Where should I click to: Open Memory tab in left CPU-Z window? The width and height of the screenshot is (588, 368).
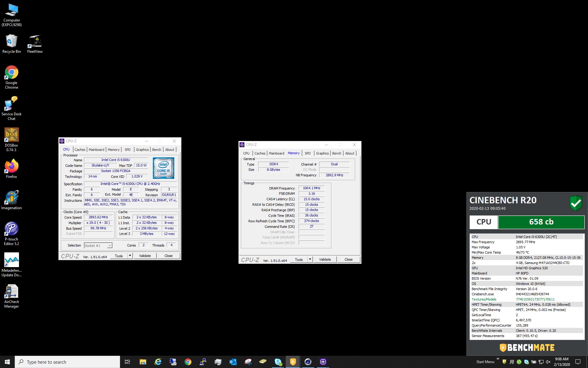[114, 150]
